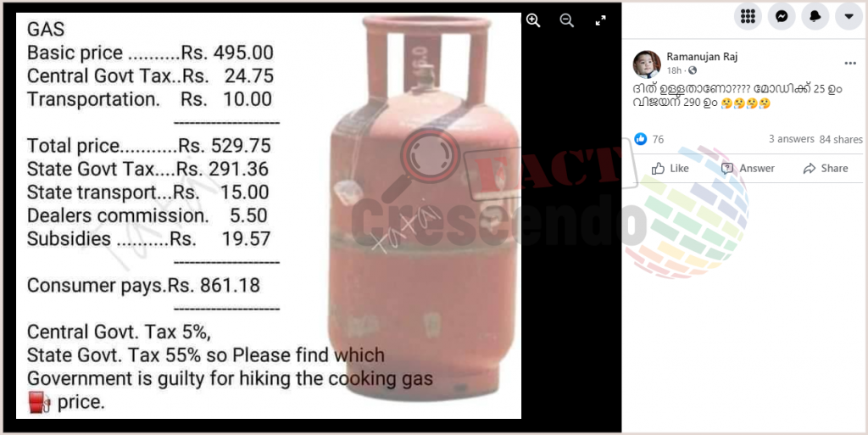Like the post

[670, 168]
